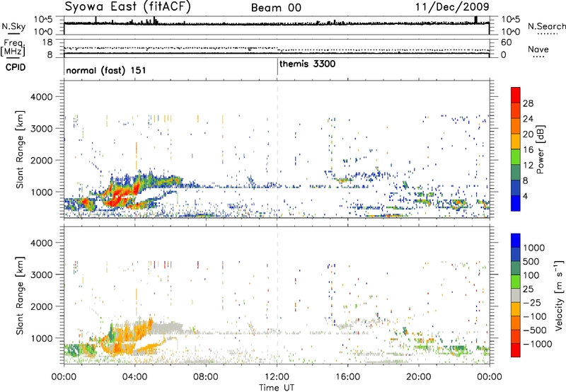The width and height of the screenshot is (566, 392).
Task: Click the "CPID" row label
Action: coord(16,67)
